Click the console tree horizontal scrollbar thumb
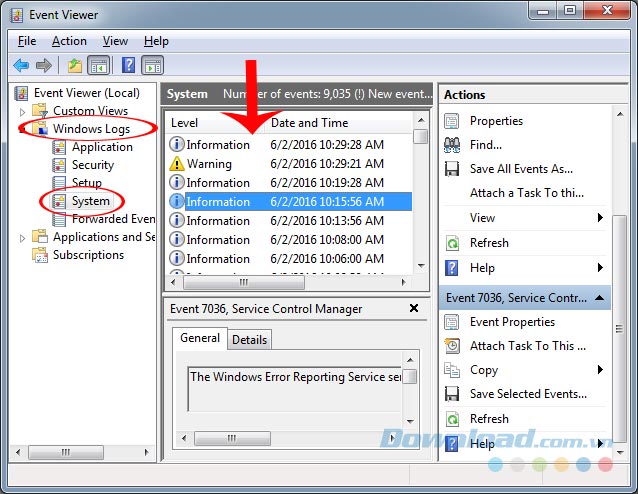The height and width of the screenshot is (494, 638). click(66, 452)
